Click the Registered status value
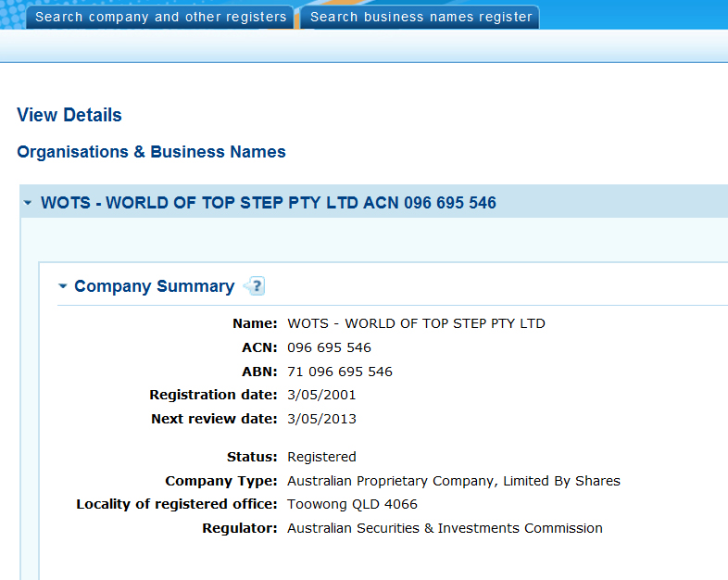Screen dimensions: 728x580 (321, 457)
